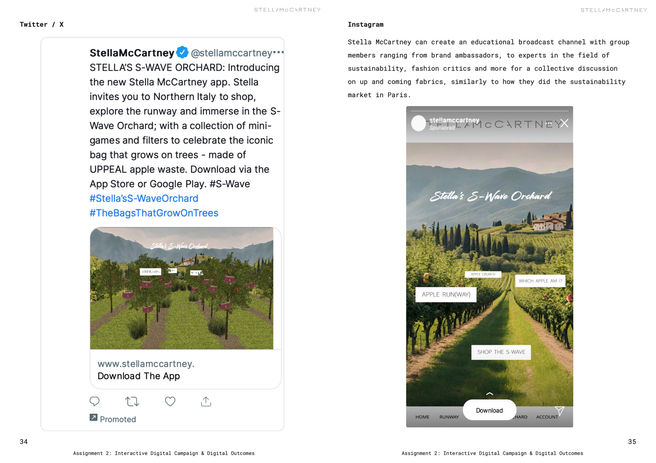Go to the Home tab in story
The height and width of the screenshot is (463, 656).
[x=422, y=417]
